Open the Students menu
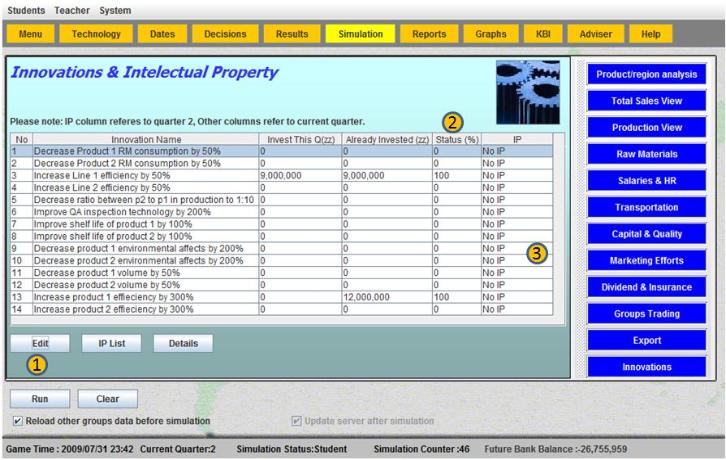726x460 pixels. click(x=27, y=10)
